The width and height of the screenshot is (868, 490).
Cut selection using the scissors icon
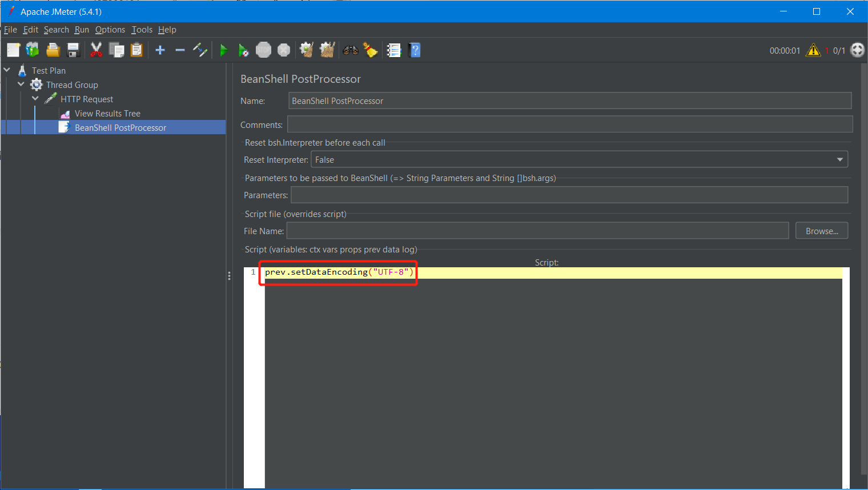(96, 50)
